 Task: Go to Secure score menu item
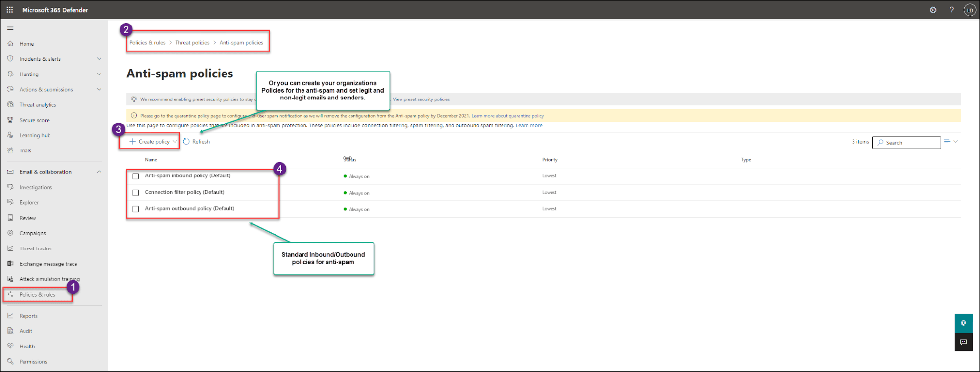[x=34, y=120]
